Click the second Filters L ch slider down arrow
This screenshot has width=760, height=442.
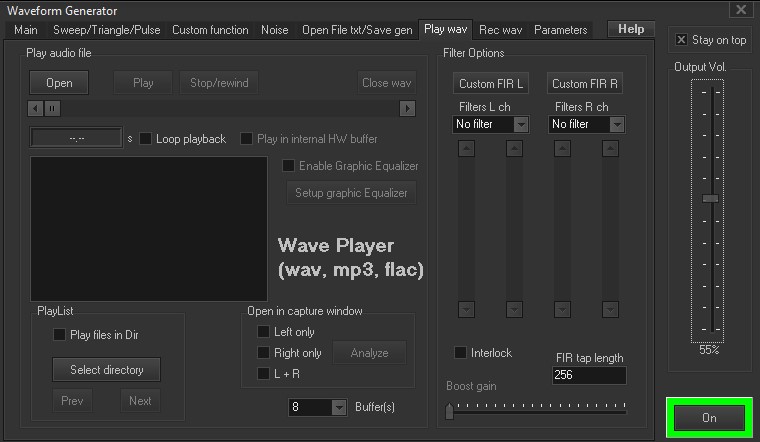[x=514, y=309]
